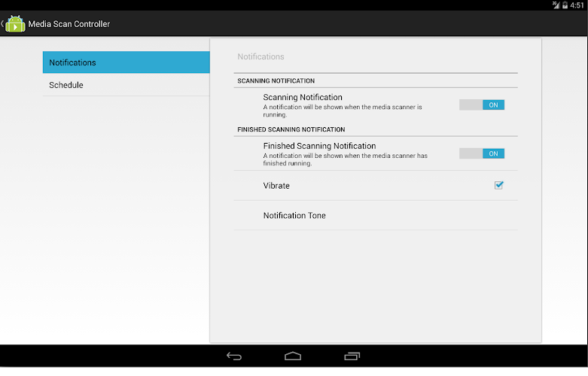This screenshot has height=376, width=588.
Task: Uncheck the Vibrate checkbox
Action: click(x=498, y=185)
